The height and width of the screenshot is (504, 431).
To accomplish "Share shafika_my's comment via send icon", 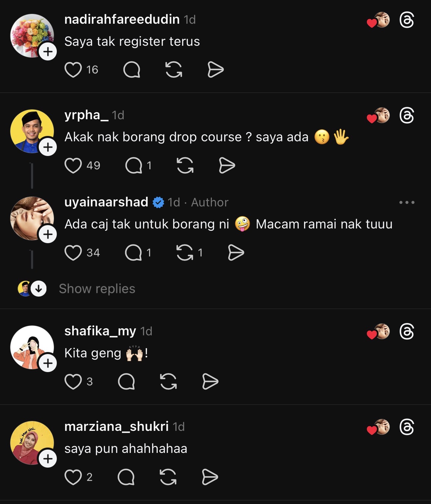I will (x=210, y=381).
